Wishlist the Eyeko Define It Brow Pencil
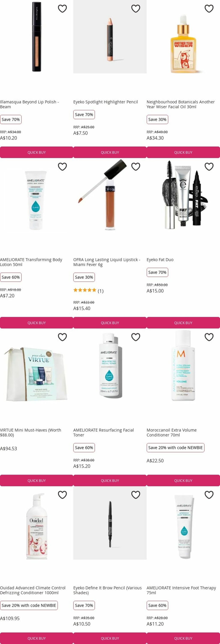Image resolution: width=220 pixels, height=644 pixels. 136,495
